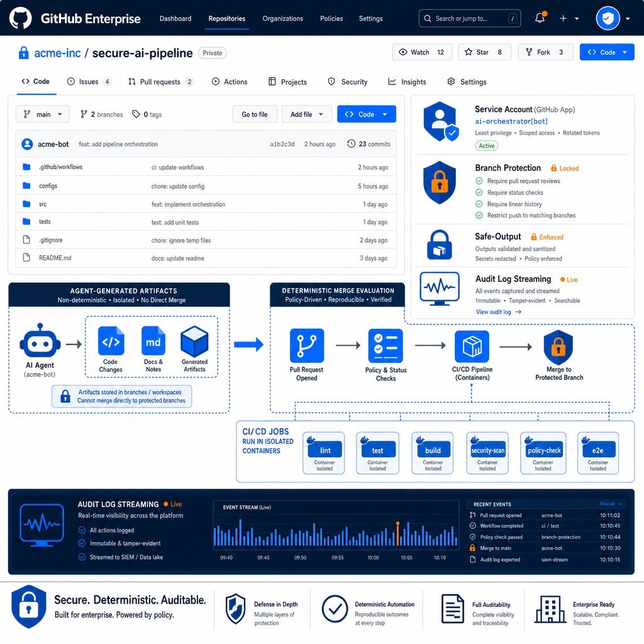Screen dimensions: 644x644
Task: Click the Safe-Output padlock icon
Action: pos(440,245)
